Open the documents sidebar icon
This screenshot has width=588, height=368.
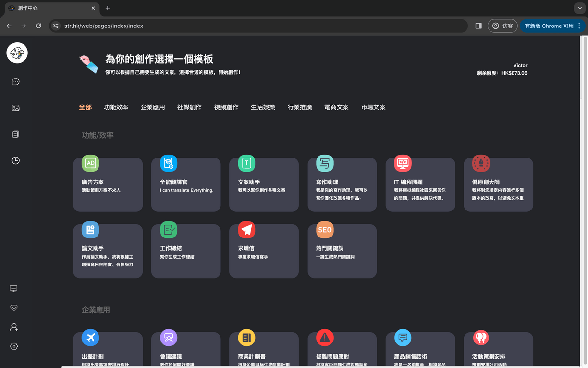coord(15,134)
